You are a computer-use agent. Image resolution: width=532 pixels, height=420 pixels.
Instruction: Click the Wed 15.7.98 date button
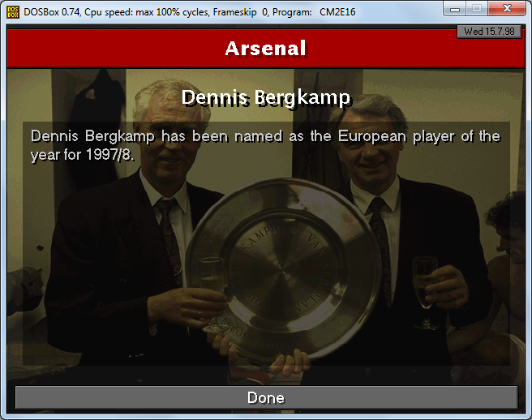pyautogui.click(x=489, y=32)
